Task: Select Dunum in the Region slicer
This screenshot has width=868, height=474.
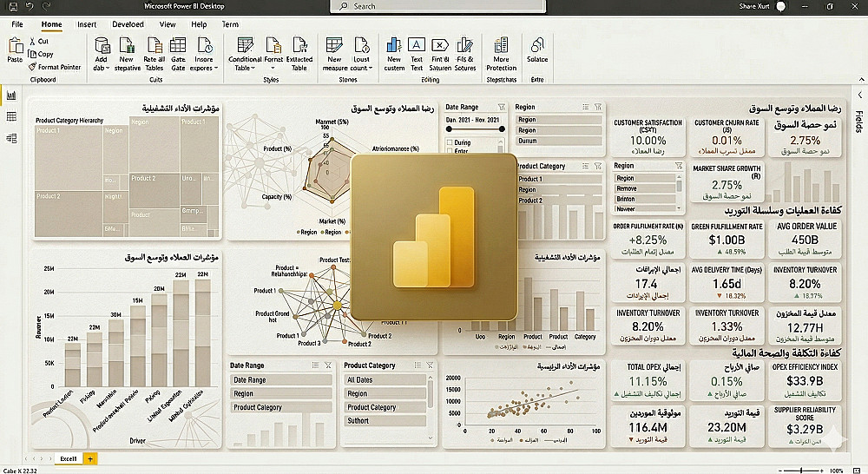Action: [x=558, y=141]
